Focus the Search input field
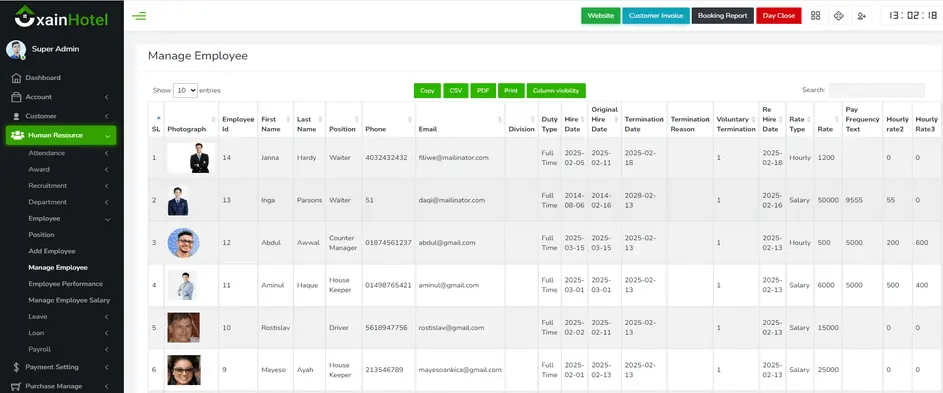Viewport: 943px width, 393px height. pyautogui.click(x=876, y=90)
